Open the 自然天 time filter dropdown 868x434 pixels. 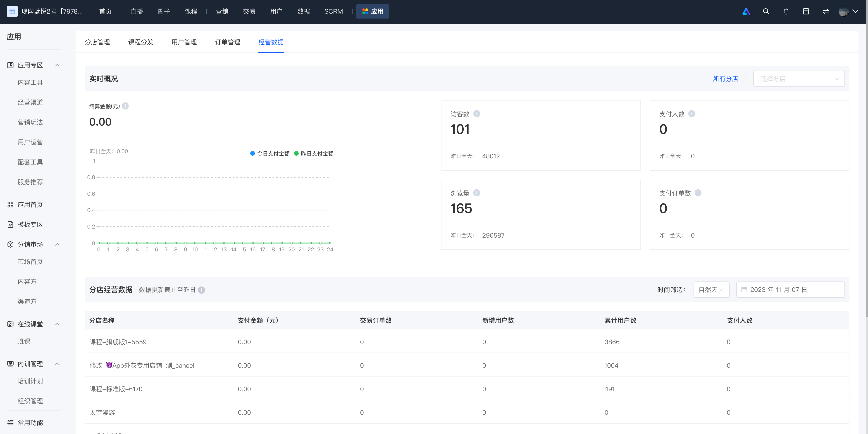click(711, 290)
